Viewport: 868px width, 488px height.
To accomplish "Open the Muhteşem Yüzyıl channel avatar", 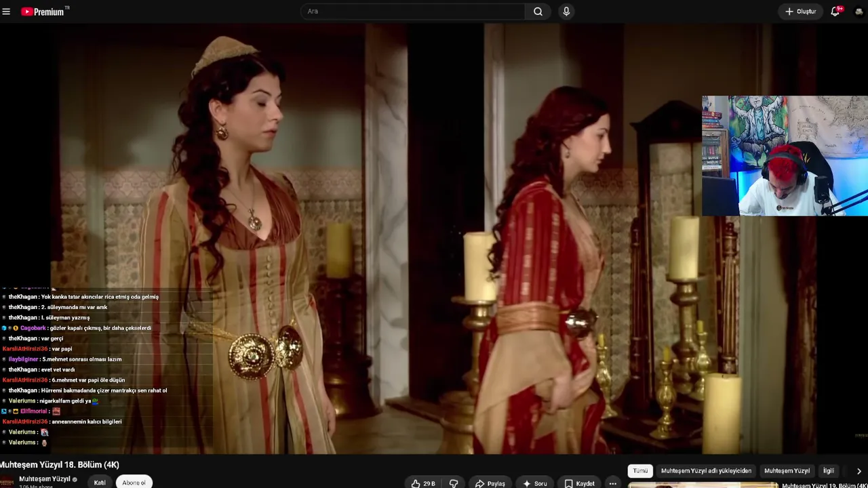I will click(x=7, y=482).
